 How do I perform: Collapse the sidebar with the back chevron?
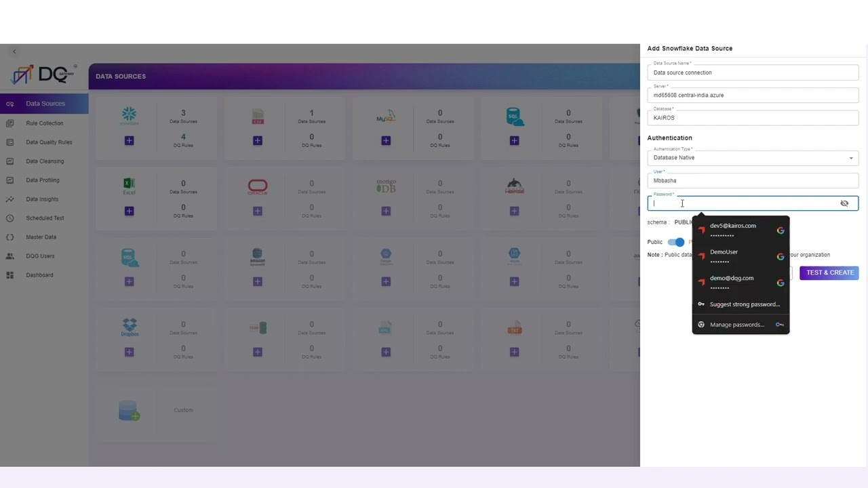[14, 52]
